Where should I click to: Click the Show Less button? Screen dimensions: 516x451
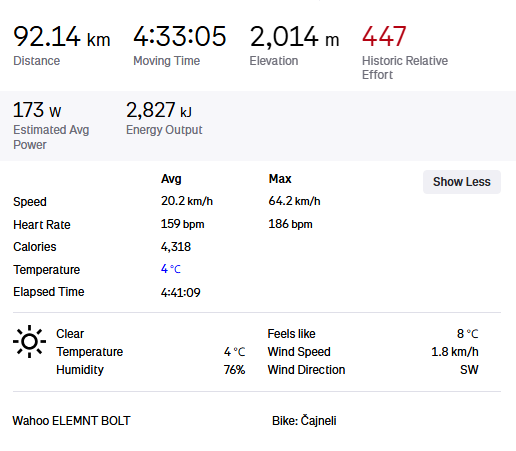tap(462, 182)
